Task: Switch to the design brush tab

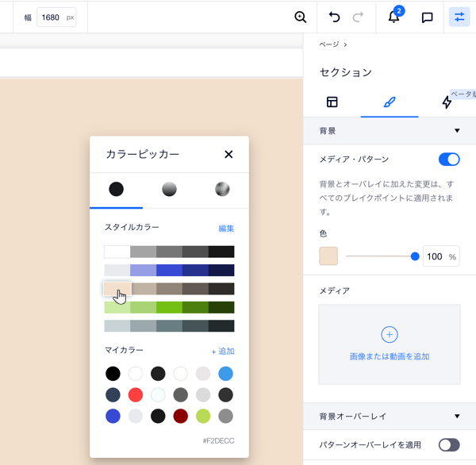Action: tap(390, 102)
